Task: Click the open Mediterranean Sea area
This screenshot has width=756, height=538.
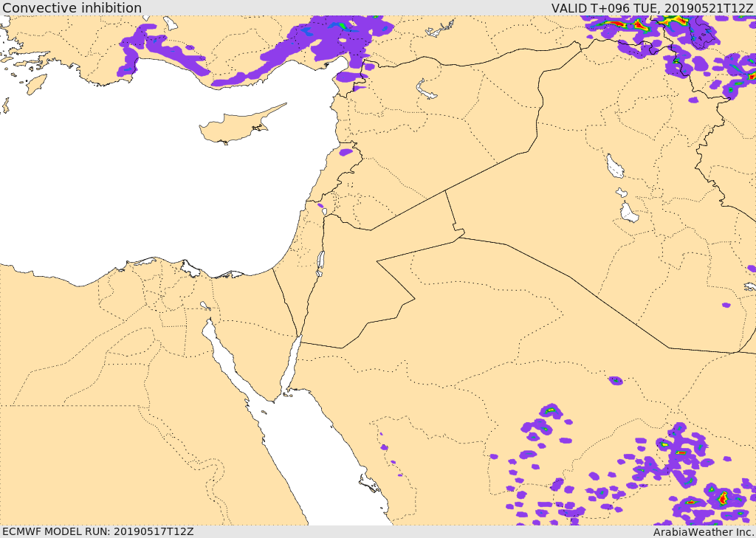Action: point(145,183)
